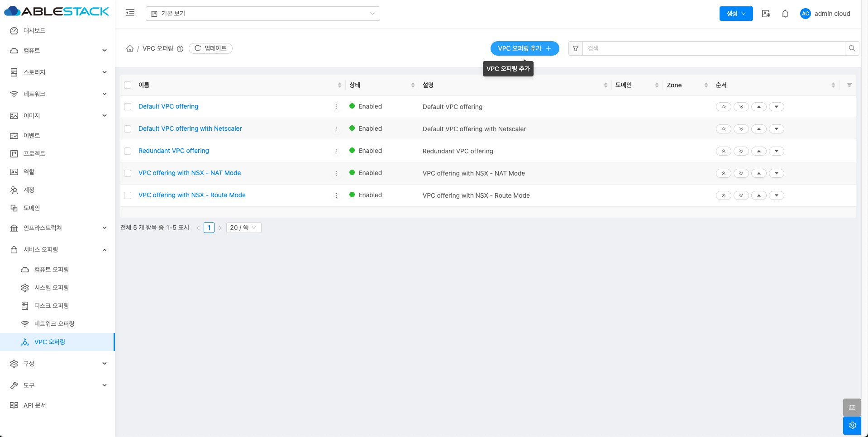Open the 20 / 쪽 page size dropdown
Viewport: 868px width, 437px height.
[x=243, y=228]
